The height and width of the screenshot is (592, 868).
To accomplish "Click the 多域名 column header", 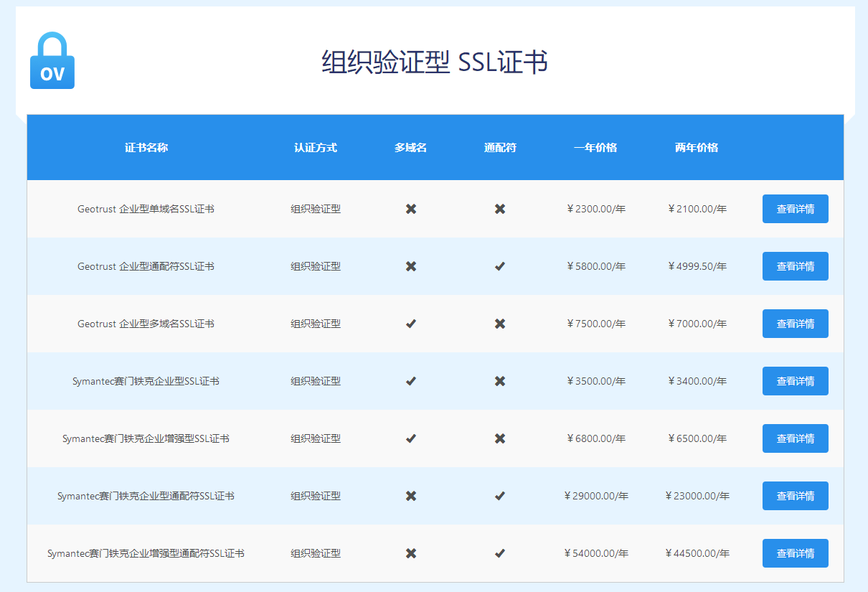I will click(x=411, y=148).
